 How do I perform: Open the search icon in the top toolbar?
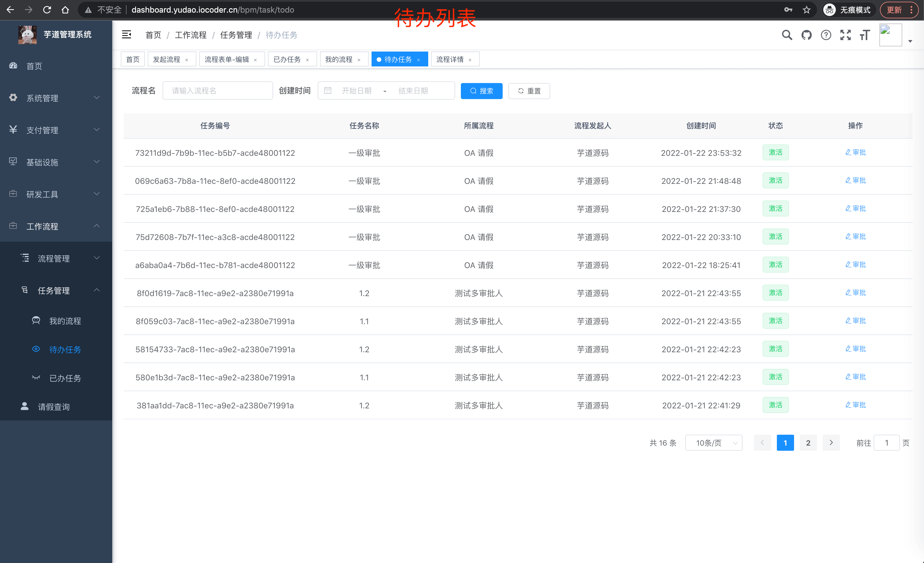(787, 35)
